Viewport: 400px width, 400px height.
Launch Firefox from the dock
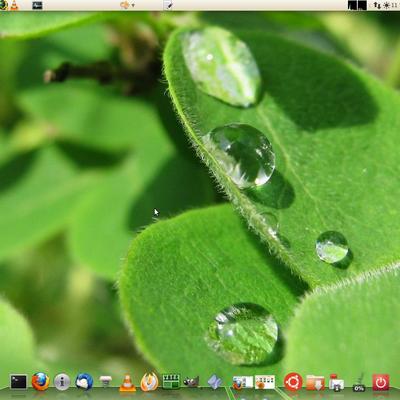[40, 382]
